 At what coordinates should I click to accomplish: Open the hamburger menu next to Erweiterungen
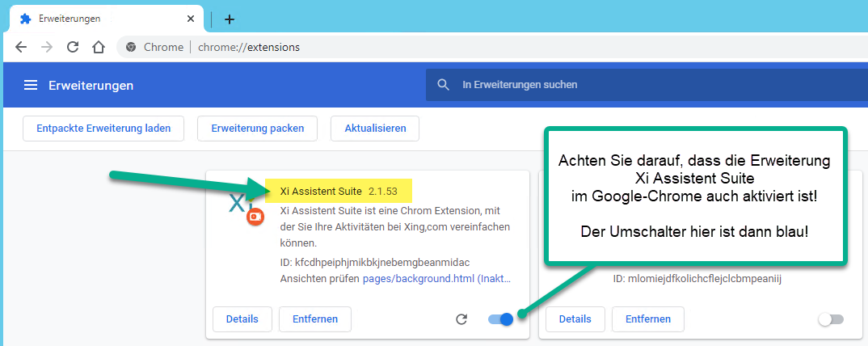tap(31, 85)
